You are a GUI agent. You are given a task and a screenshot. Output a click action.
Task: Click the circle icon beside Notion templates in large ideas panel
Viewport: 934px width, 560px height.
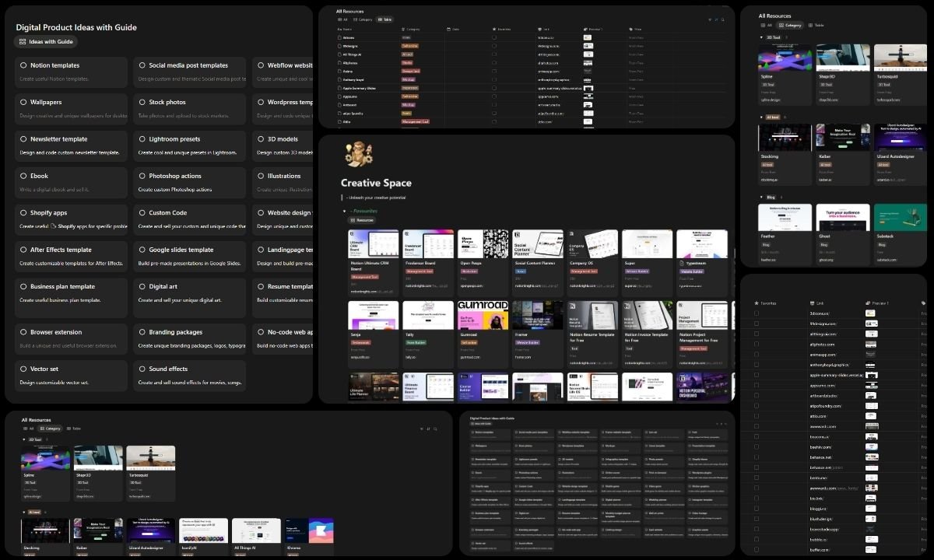[x=23, y=65]
